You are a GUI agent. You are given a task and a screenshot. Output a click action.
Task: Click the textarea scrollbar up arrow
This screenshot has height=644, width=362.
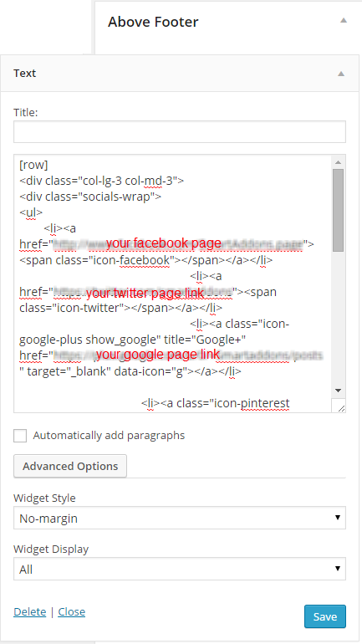coord(339,161)
